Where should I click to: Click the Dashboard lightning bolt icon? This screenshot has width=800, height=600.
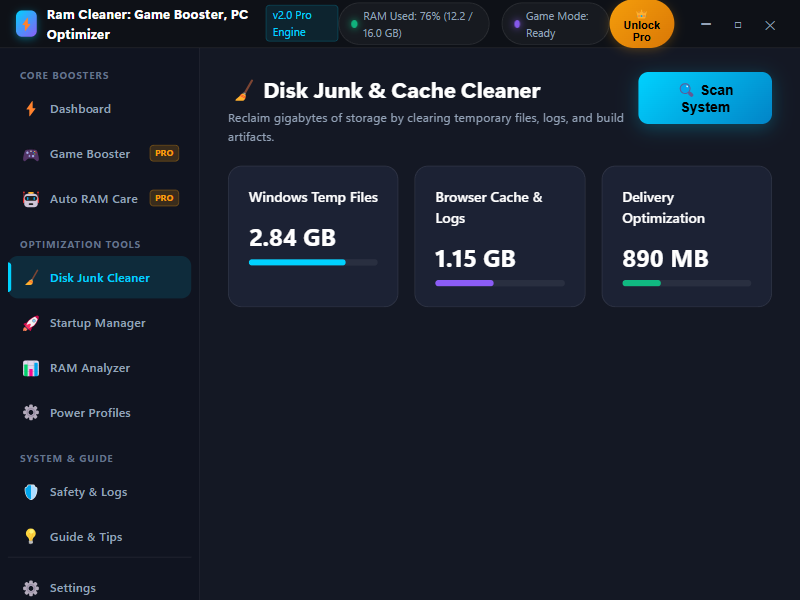coord(31,109)
